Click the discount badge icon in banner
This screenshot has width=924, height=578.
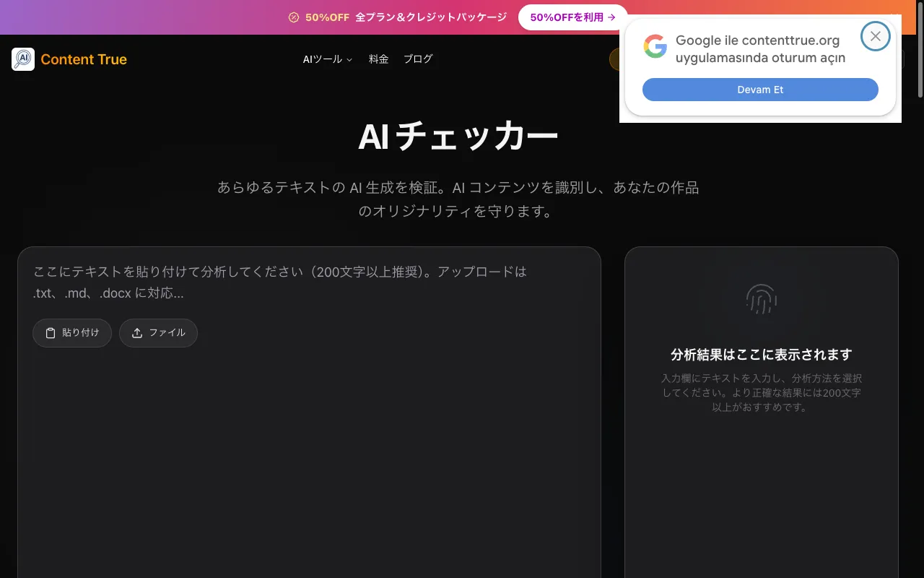coord(294,17)
